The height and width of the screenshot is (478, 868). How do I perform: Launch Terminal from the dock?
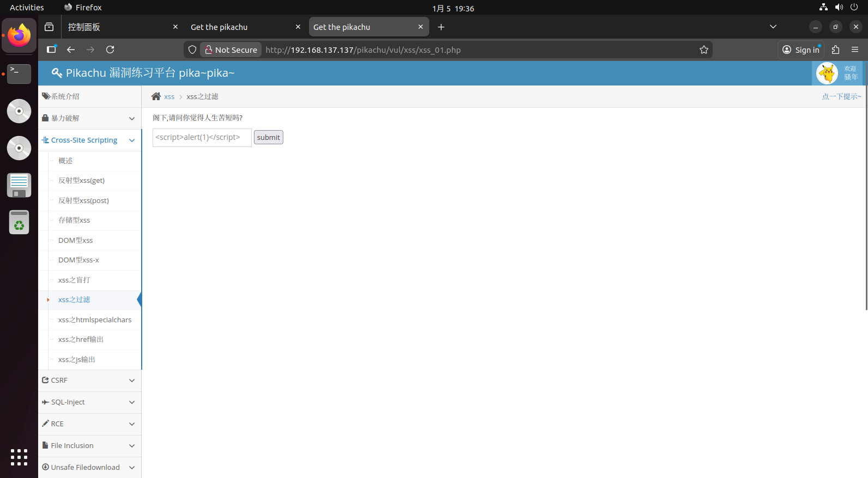[x=19, y=73]
